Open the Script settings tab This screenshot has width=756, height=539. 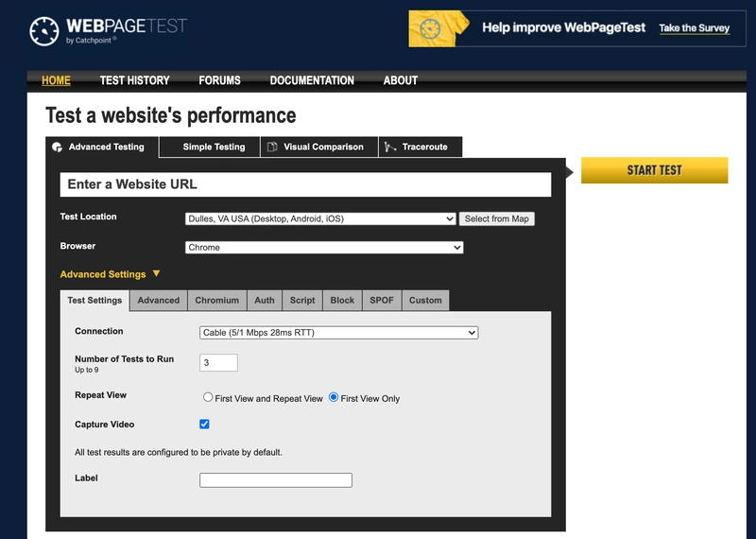click(302, 301)
